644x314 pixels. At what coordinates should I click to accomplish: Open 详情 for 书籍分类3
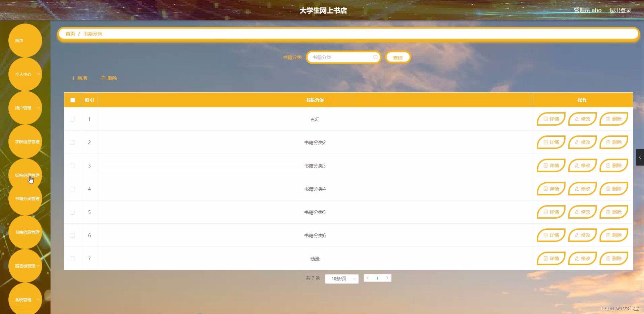551,165
